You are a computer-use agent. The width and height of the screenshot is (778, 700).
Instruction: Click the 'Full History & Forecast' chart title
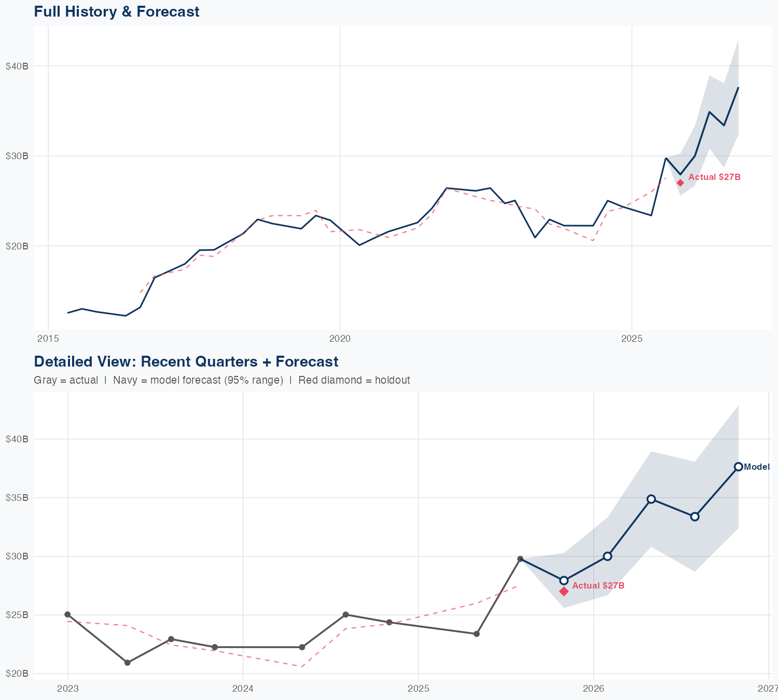coord(117,12)
